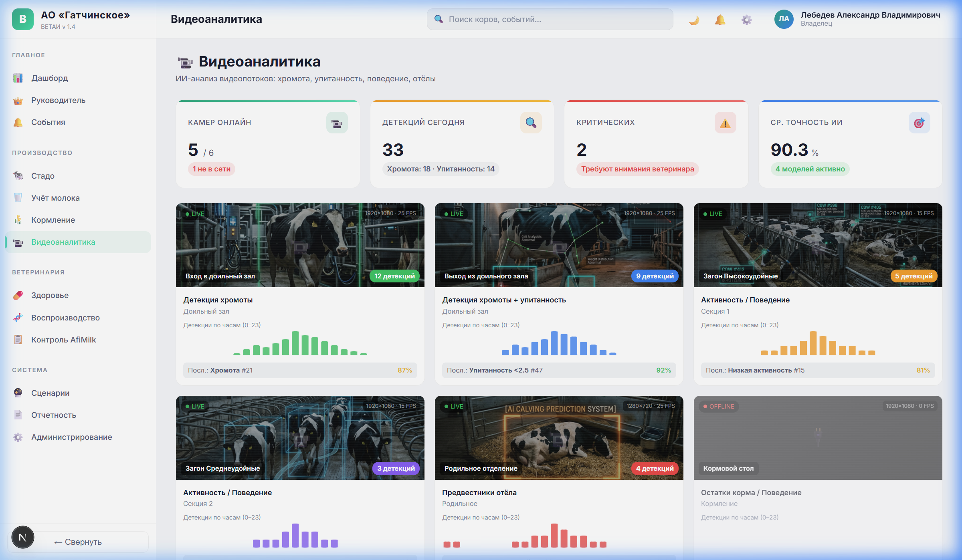Viewport: 962px width, 560px height.
Task: Select Здоровье via the pill icon
Action: point(18,295)
